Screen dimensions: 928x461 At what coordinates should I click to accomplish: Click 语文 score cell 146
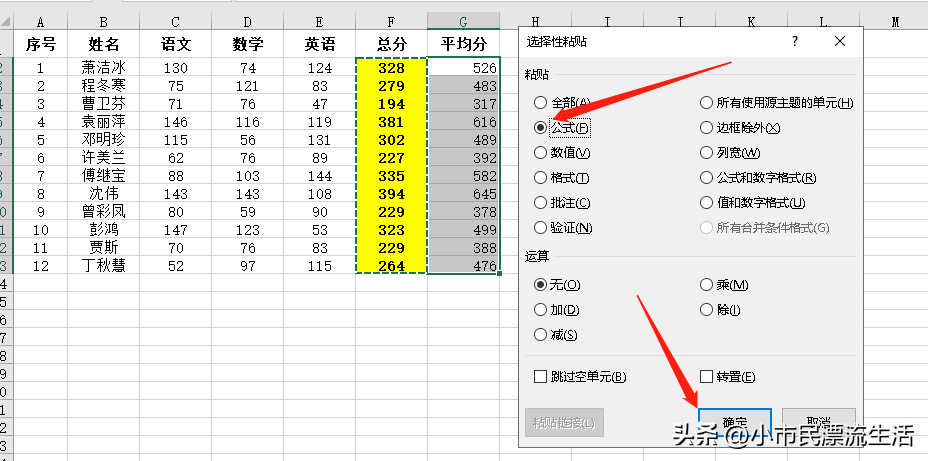176,122
